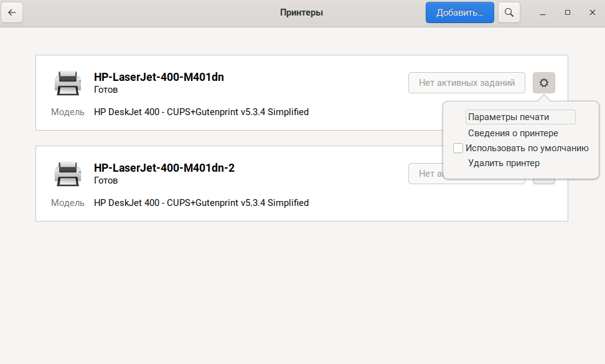
Task: Minimize the Printers window
Action: point(543,12)
